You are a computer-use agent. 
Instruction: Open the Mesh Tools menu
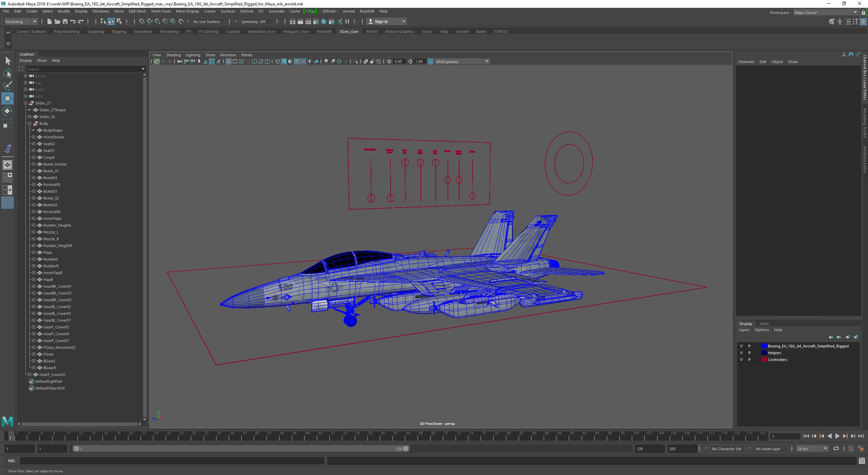[161, 11]
